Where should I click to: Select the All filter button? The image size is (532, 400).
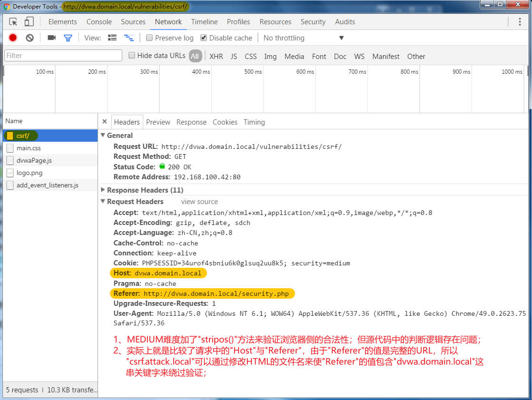click(x=195, y=56)
